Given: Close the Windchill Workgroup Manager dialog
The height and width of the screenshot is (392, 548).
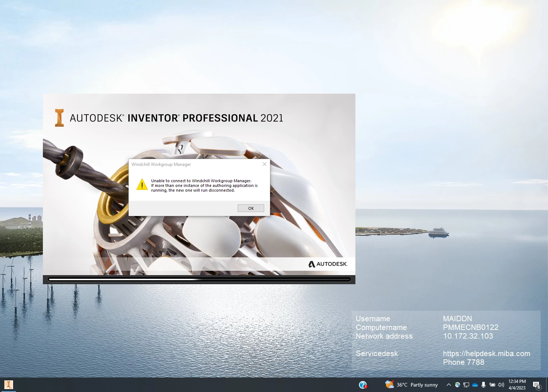Looking at the screenshot, I should point(265,164).
